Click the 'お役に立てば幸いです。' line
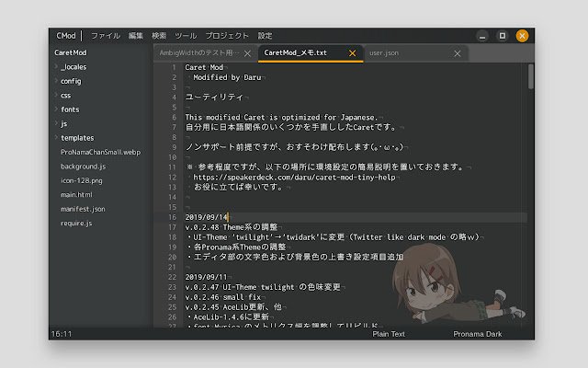This screenshot has height=368, width=588. pos(239,187)
